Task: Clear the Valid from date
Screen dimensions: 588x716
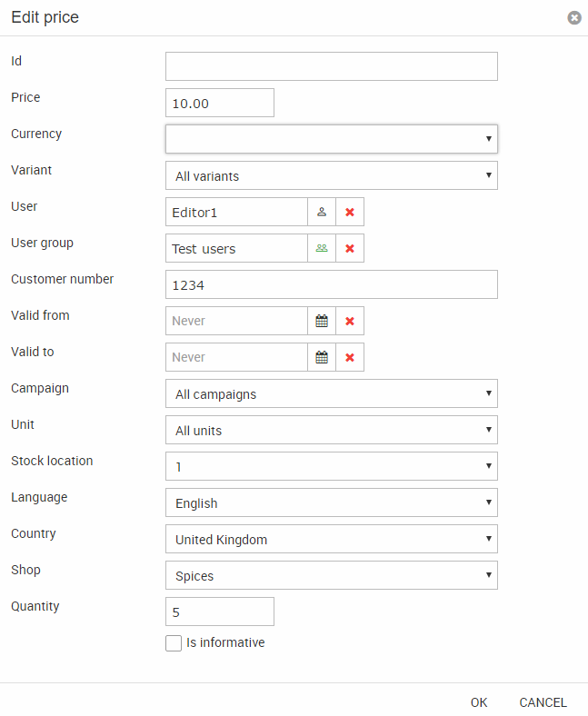Action: (350, 321)
